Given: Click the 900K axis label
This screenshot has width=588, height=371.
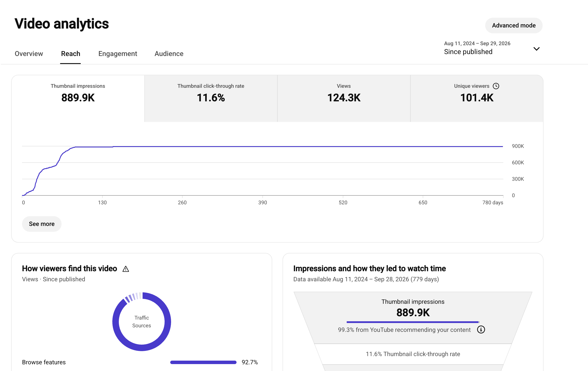Looking at the screenshot, I should 518,146.
